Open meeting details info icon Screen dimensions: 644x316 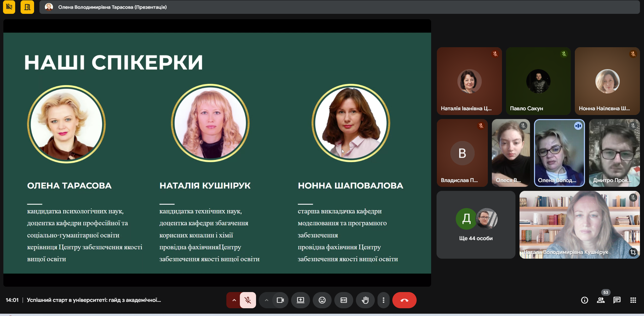585,300
